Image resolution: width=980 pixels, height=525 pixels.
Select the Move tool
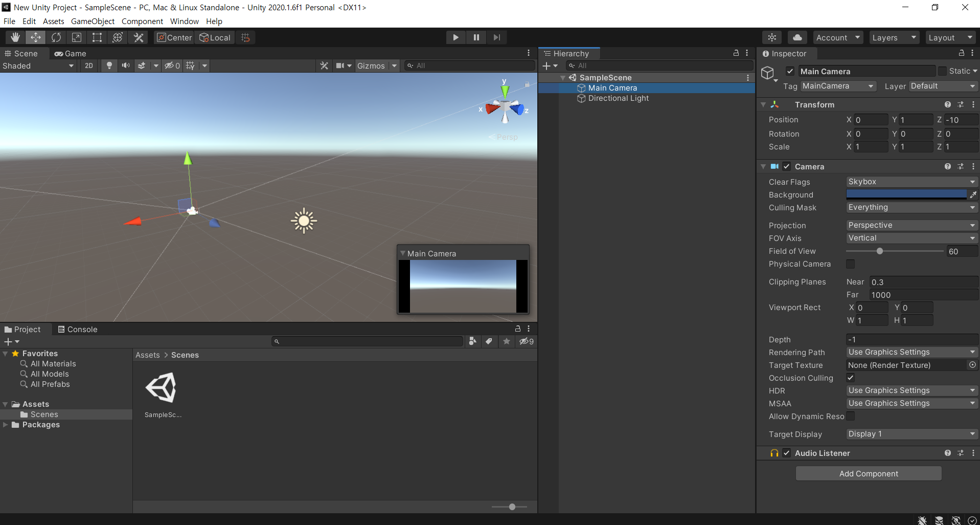(x=36, y=37)
